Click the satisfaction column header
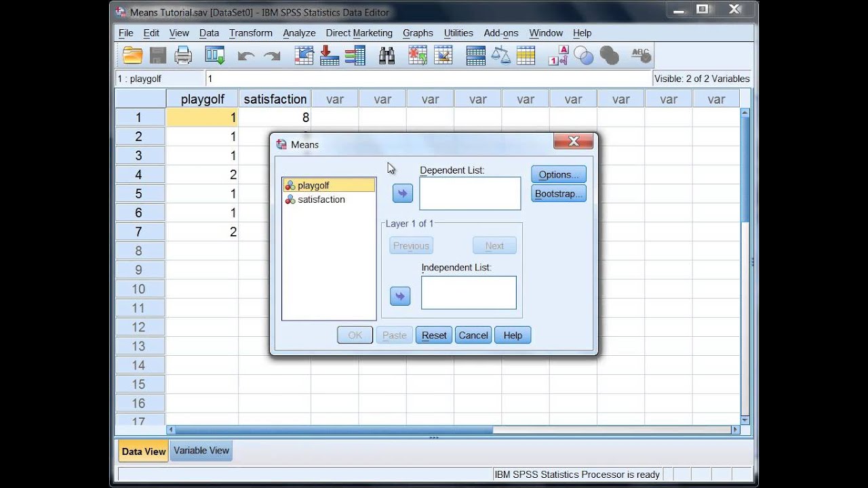Image resolution: width=868 pixels, height=488 pixels. click(275, 99)
